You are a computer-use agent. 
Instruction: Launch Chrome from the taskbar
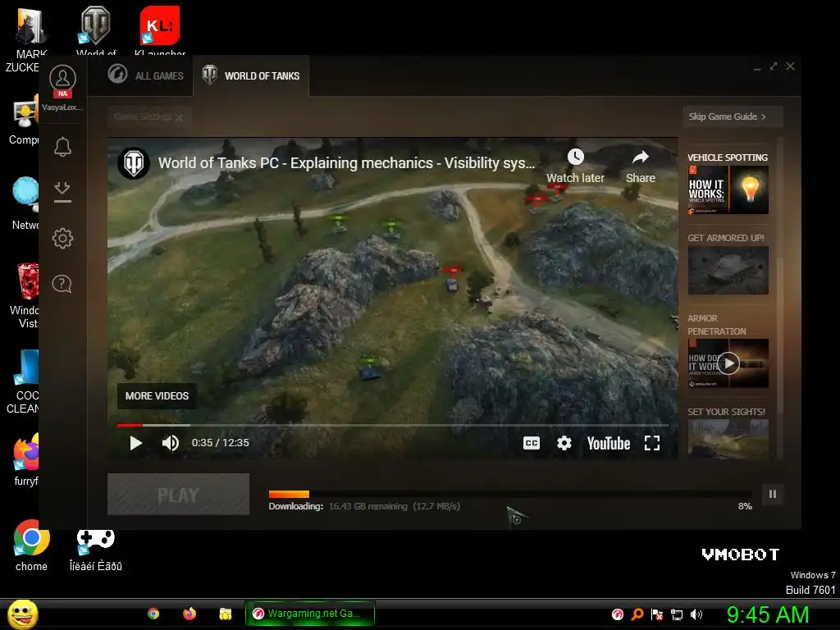click(153, 614)
